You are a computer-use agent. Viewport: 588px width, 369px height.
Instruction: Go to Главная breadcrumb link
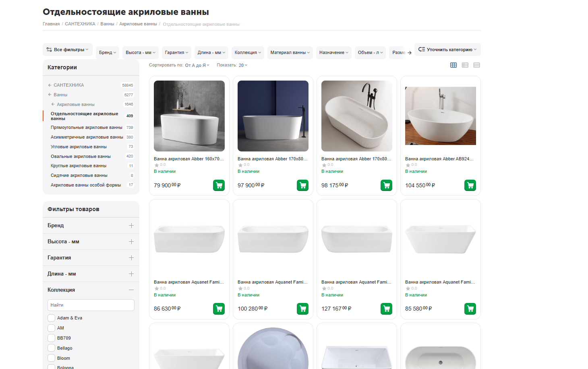[x=51, y=24]
